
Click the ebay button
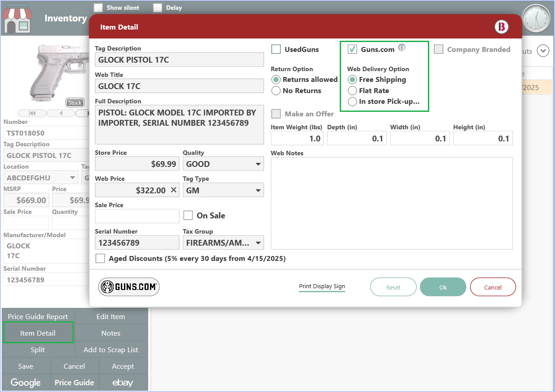(123, 383)
